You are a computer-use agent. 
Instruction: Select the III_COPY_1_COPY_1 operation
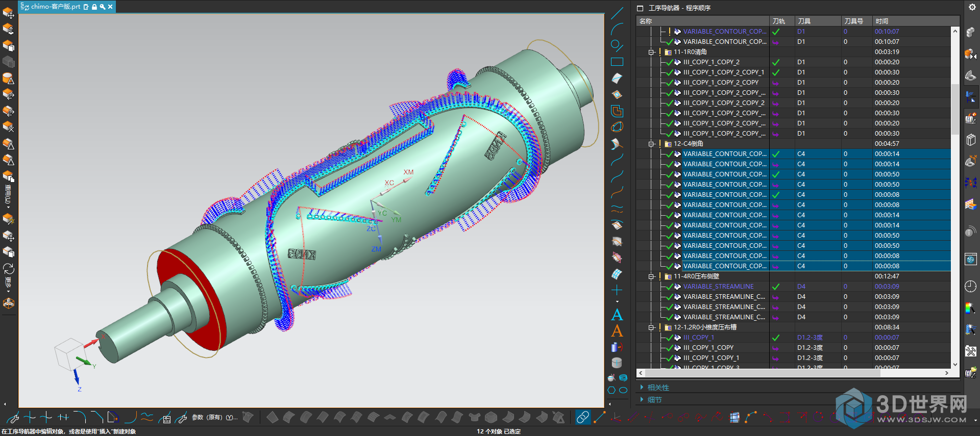coord(712,358)
